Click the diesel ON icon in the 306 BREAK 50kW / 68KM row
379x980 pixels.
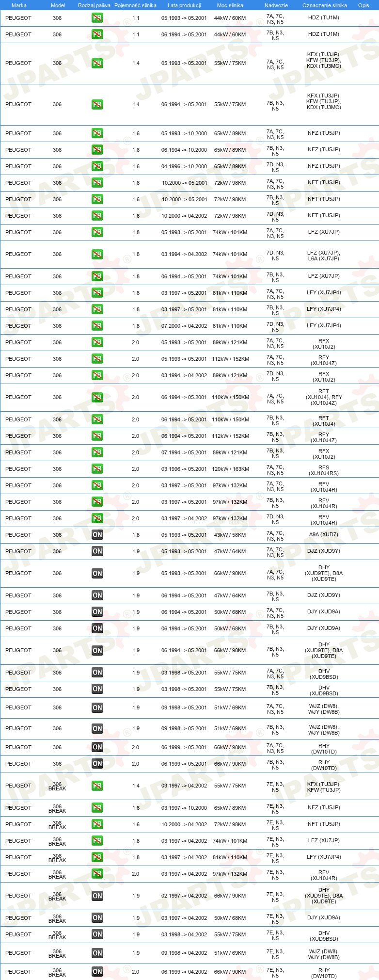[97, 917]
